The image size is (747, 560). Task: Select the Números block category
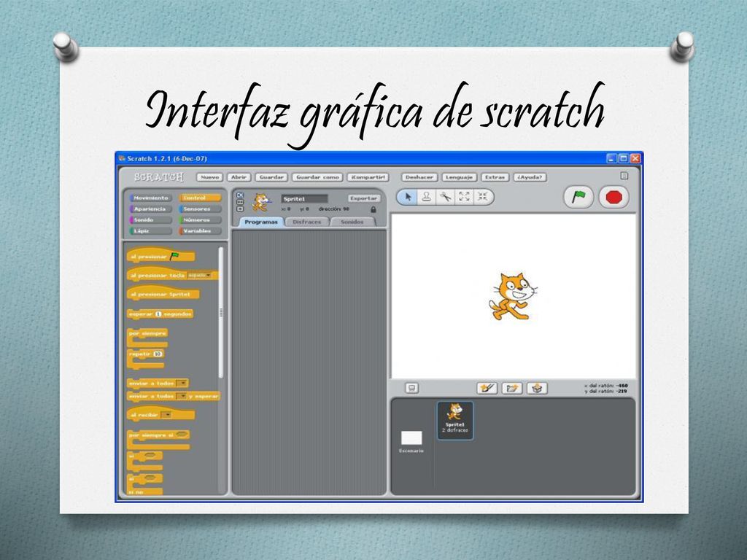pos(200,219)
